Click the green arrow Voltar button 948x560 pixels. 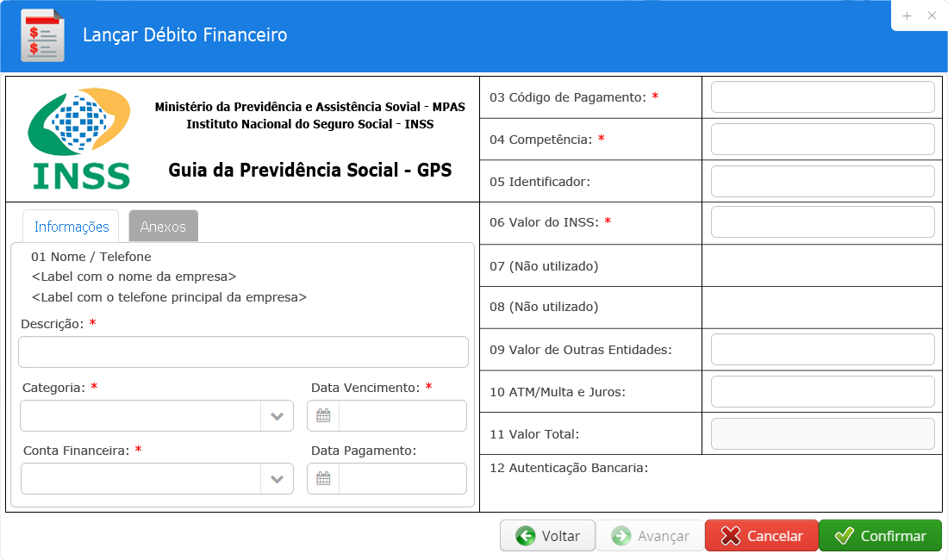(x=548, y=536)
